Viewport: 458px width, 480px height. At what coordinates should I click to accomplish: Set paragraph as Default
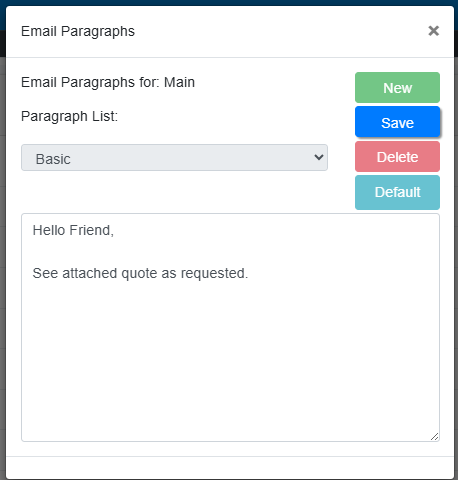pos(397,192)
